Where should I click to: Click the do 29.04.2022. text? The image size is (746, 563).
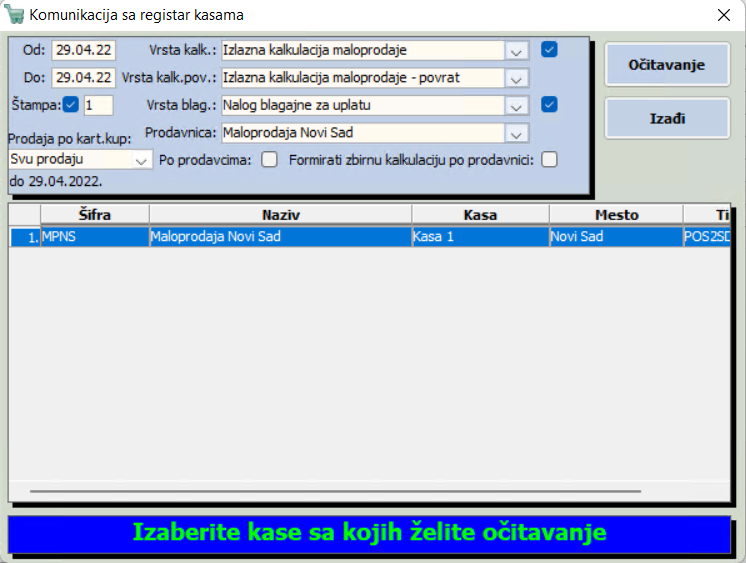tap(56, 181)
